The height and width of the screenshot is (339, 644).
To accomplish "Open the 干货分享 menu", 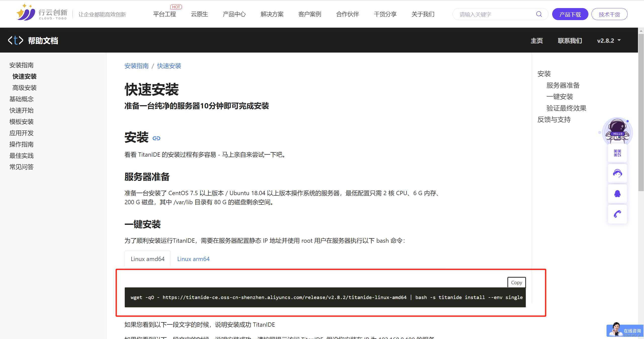I will click(x=385, y=14).
